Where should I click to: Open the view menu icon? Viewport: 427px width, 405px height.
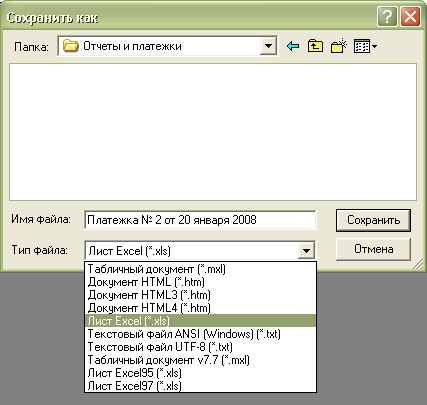pos(365,46)
